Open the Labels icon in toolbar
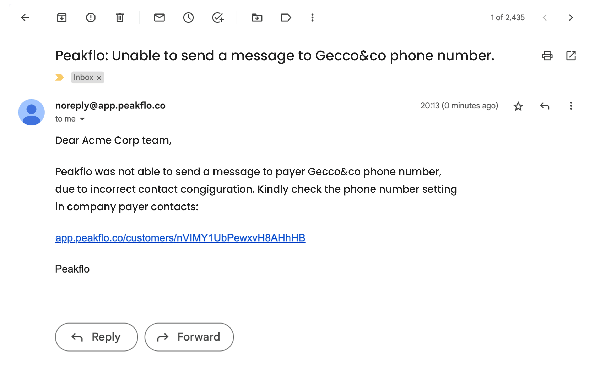Viewport: 600px width, 376px height. click(x=286, y=18)
